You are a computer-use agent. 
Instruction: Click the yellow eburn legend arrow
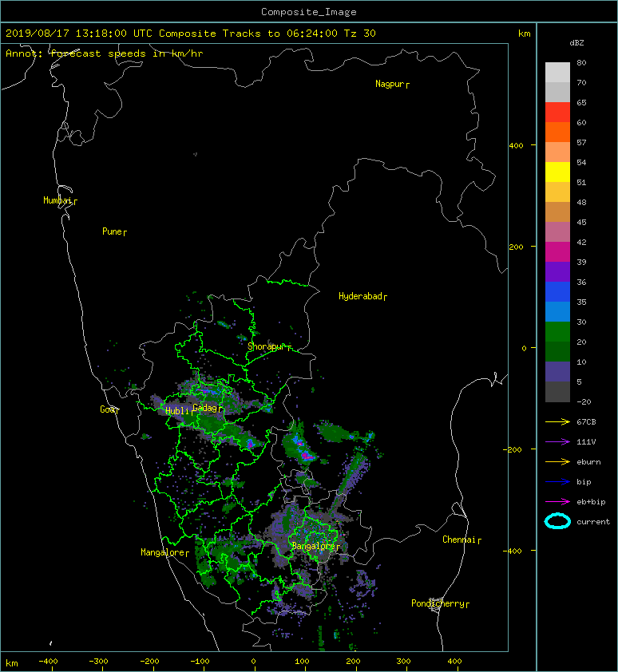point(557,461)
